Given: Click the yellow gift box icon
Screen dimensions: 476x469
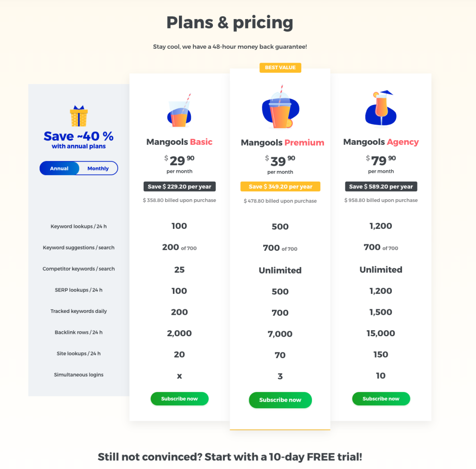Looking at the screenshot, I should click(79, 117).
